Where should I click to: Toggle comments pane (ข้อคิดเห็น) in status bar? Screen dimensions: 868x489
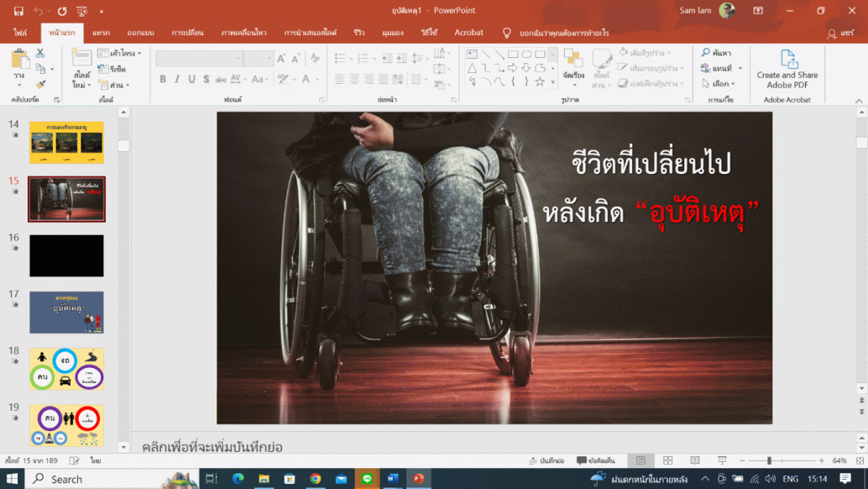coord(596,460)
